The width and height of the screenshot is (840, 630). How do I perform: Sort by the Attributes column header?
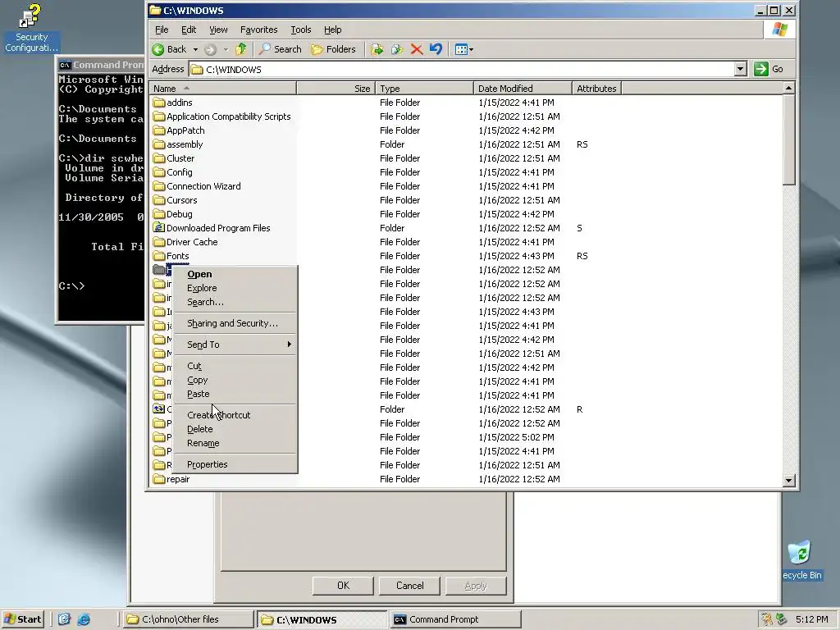[x=596, y=89]
